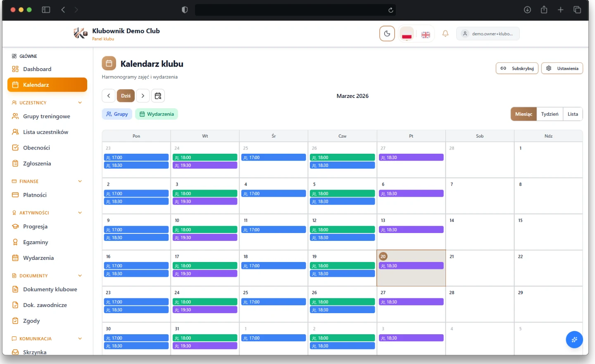The width and height of the screenshot is (595, 364).
Task: Collapse the Uczestnicy sidebar section
Action: point(80,103)
